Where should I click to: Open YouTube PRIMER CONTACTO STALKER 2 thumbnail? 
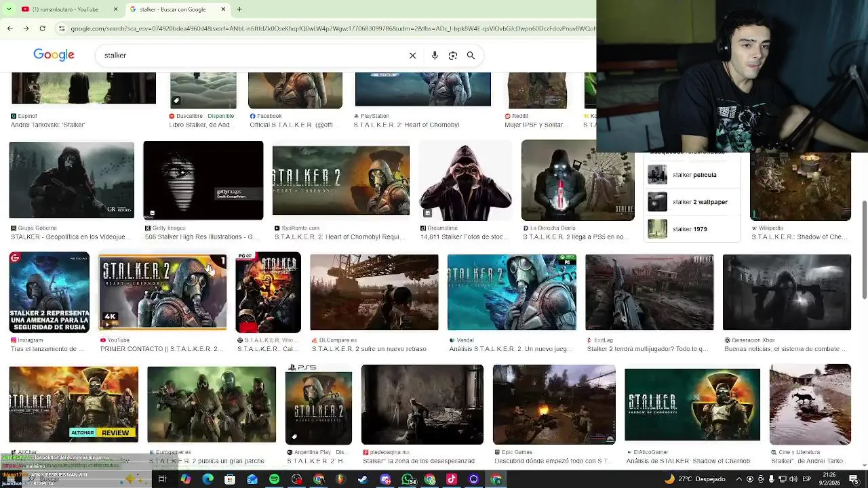point(163,293)
